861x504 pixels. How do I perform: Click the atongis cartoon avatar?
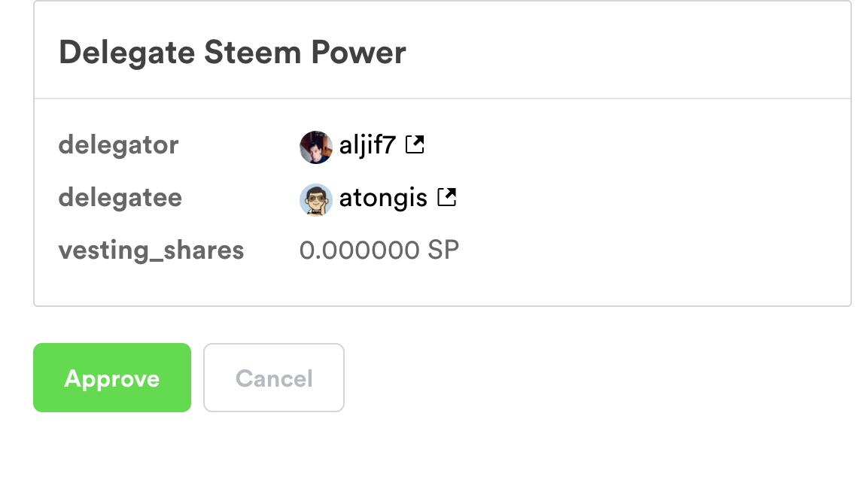[x=315, y=200]
